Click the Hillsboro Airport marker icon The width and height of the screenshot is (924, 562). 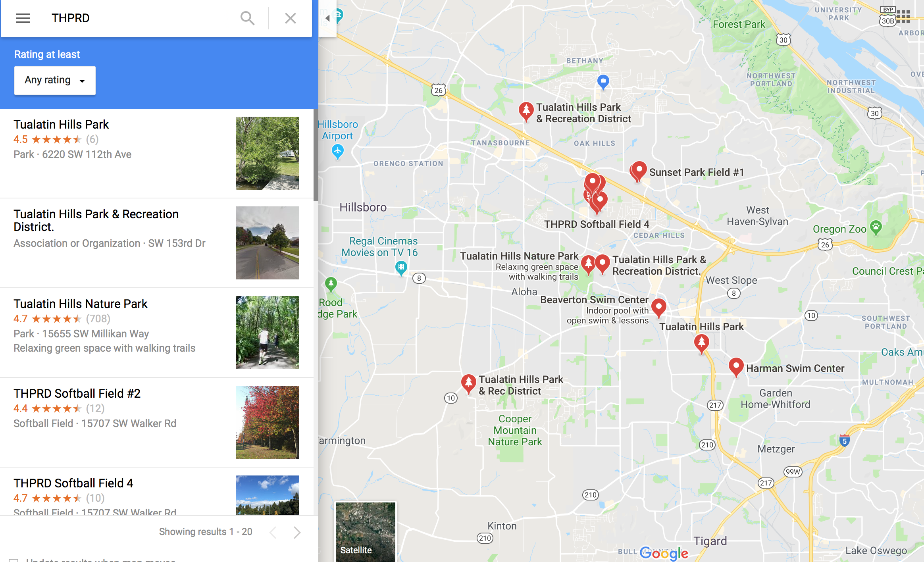coord(338,152)
